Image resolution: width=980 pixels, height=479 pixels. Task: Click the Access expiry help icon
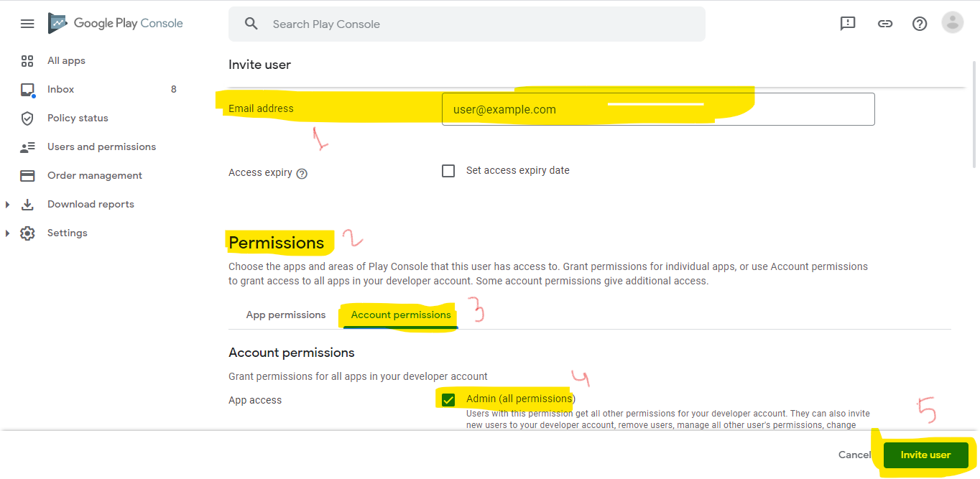coord(302,173)
